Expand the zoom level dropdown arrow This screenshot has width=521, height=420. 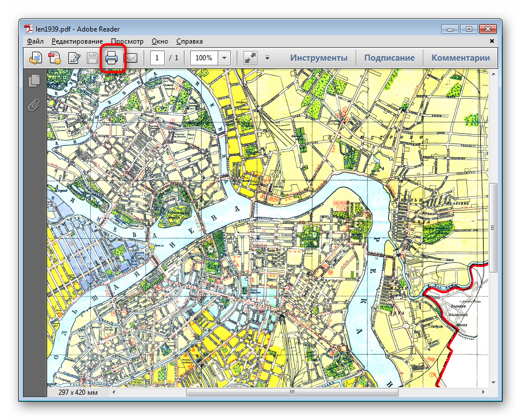(224, 58)
